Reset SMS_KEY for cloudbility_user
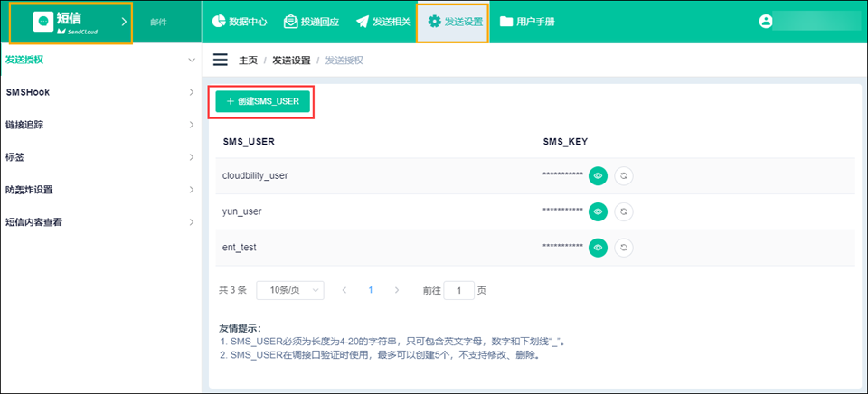 (623, 175)
